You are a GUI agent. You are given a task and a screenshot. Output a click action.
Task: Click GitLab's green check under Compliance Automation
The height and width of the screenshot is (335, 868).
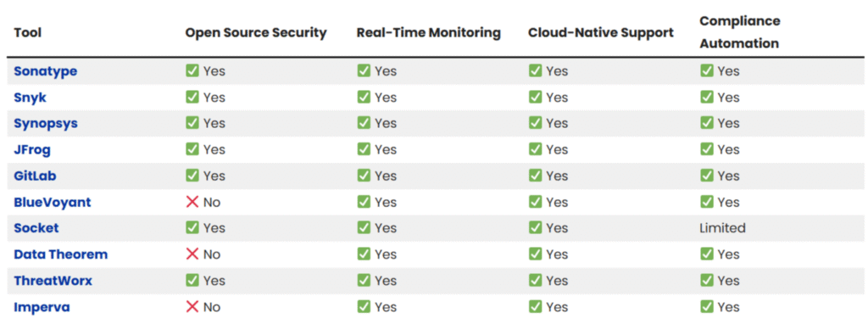pyautogui.click(x=707, y=176)
